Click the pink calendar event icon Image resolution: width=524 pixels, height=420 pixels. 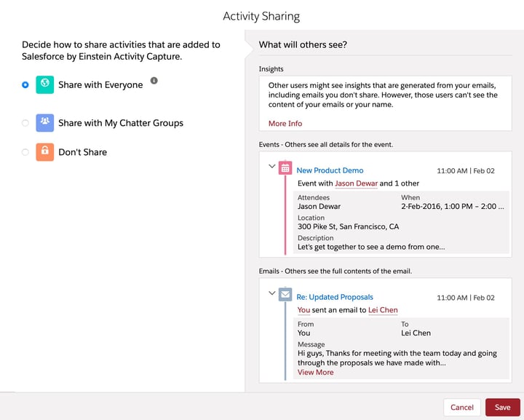285,168
